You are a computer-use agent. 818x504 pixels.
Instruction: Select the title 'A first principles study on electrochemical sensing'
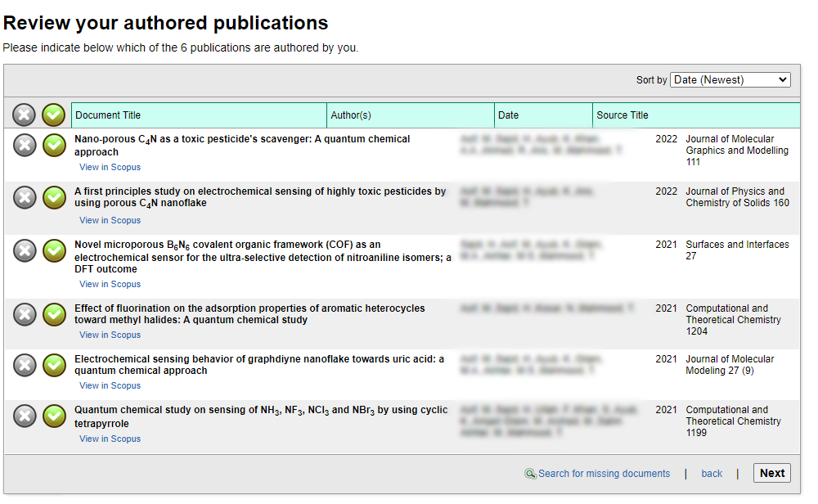click(260, 197)
